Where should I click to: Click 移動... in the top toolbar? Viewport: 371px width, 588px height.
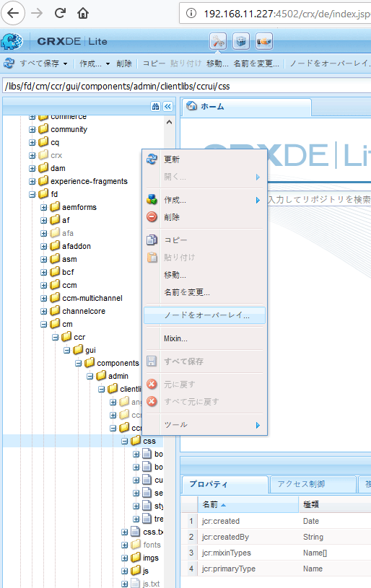click(217, 63)
